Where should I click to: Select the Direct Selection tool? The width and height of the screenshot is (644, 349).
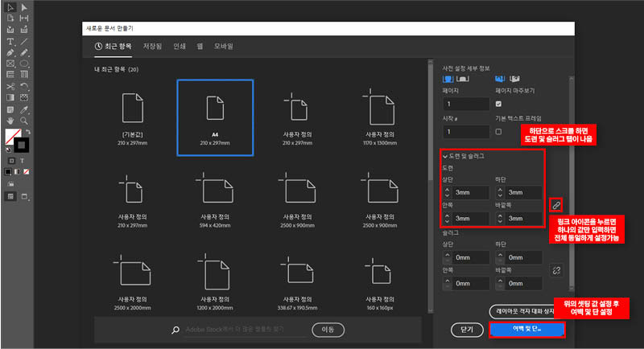(x=24, y=7)
